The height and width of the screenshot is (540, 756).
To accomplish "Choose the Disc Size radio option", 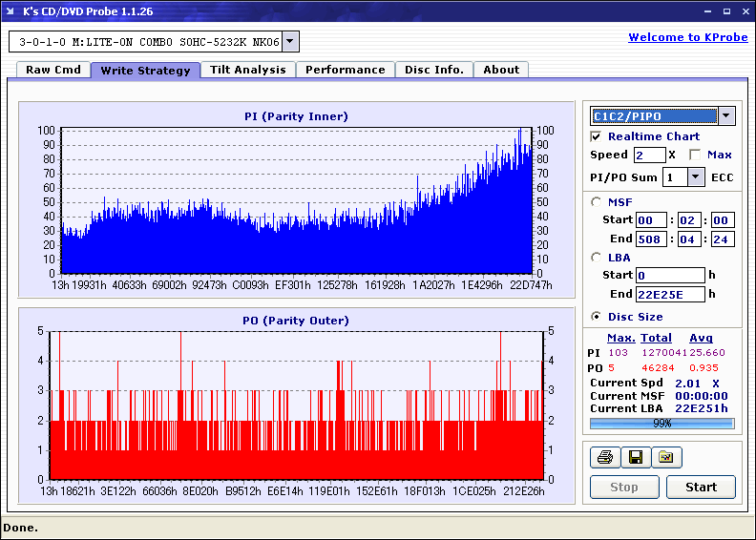I will coord(597,317).
